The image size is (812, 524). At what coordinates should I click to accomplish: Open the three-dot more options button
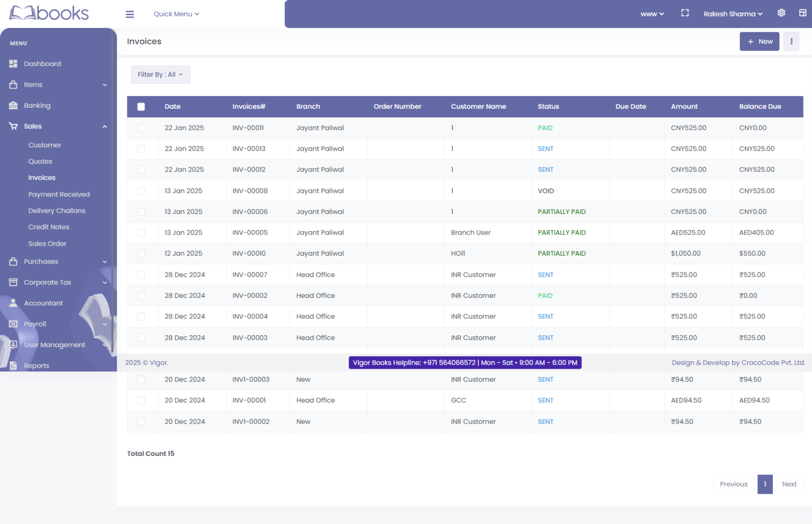click(791, 41)
